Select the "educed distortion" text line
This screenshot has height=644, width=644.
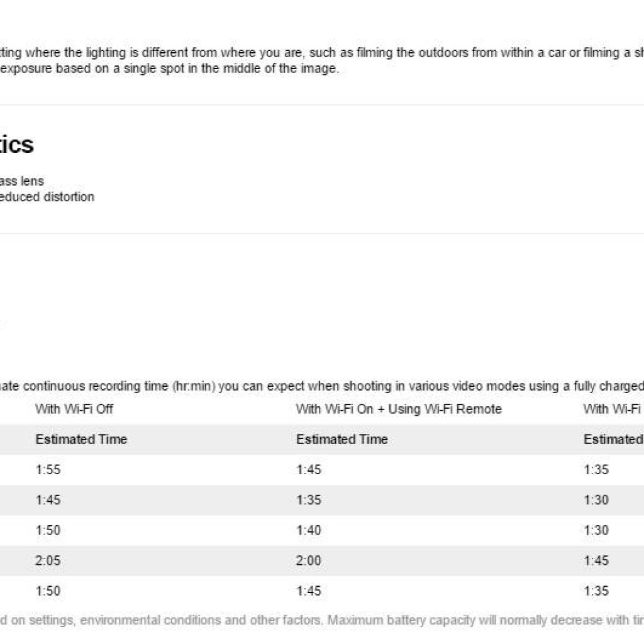tap(47, 197)
